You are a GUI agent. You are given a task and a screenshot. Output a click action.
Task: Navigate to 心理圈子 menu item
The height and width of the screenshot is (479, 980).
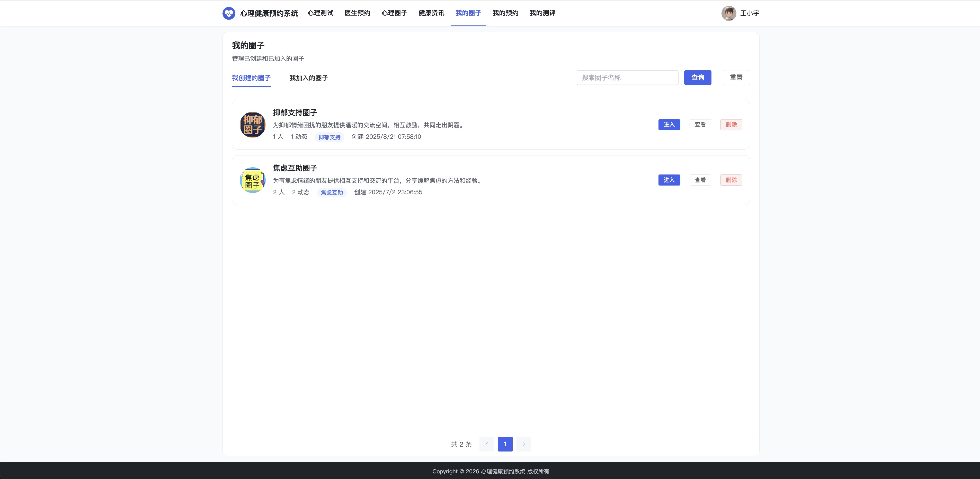click(394, 13)
